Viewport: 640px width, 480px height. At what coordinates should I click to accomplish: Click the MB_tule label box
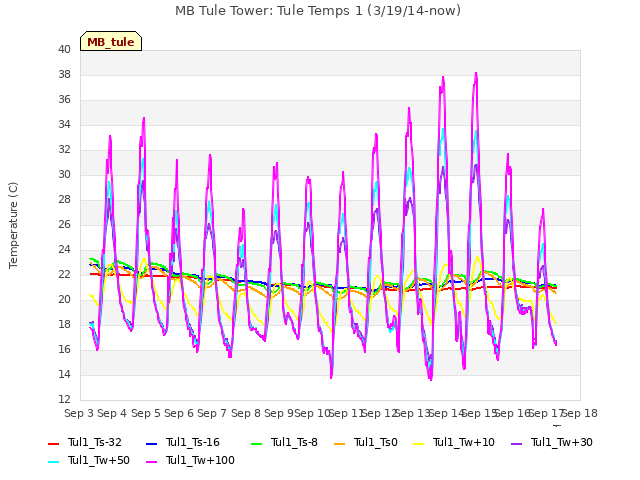click(111, 41)
